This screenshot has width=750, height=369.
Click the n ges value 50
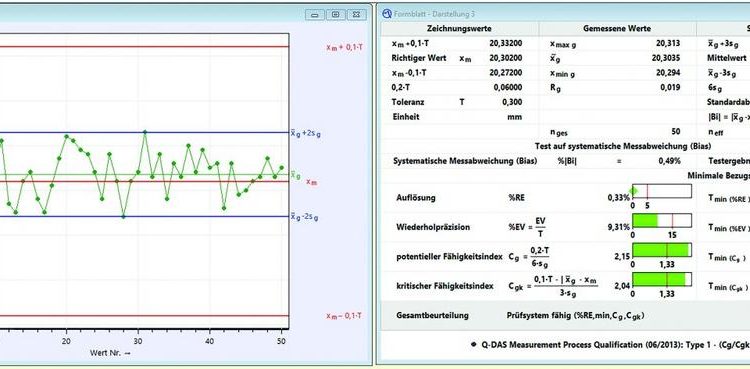tap(676, 132)
